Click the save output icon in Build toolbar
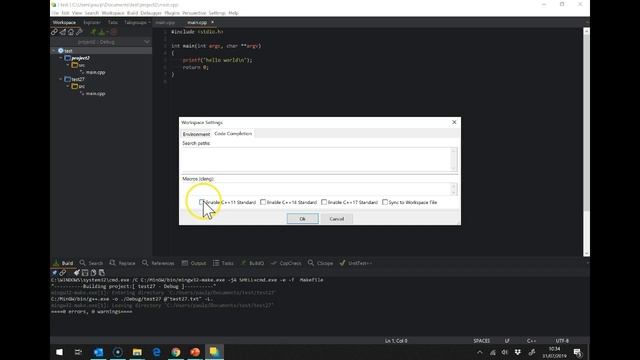Viewport: 640px width, 360px height. pos(85,273)
